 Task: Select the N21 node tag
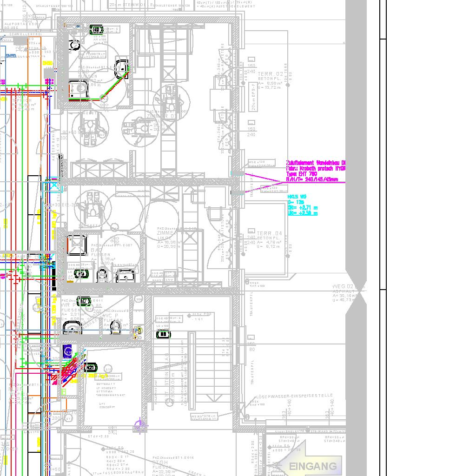click(91, 368)
